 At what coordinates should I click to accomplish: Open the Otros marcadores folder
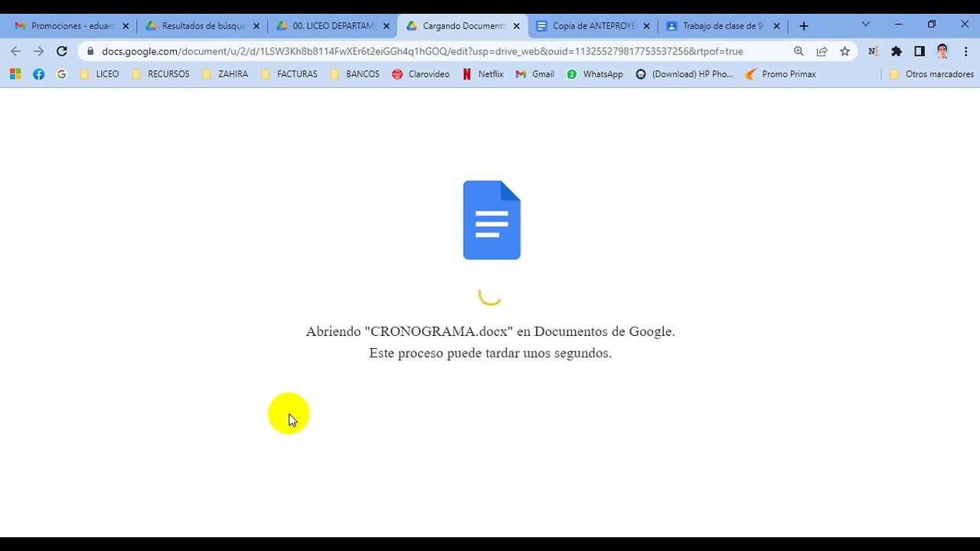click(932, 74)
